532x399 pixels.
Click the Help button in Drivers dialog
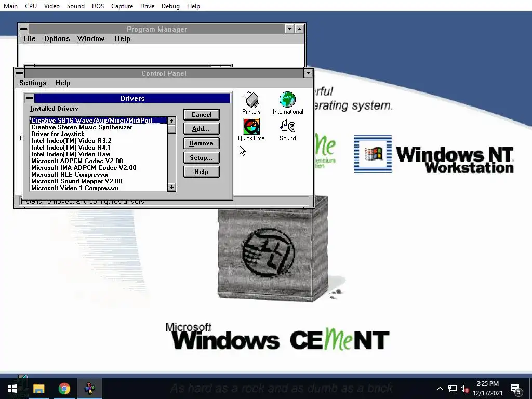pos(202,172)
